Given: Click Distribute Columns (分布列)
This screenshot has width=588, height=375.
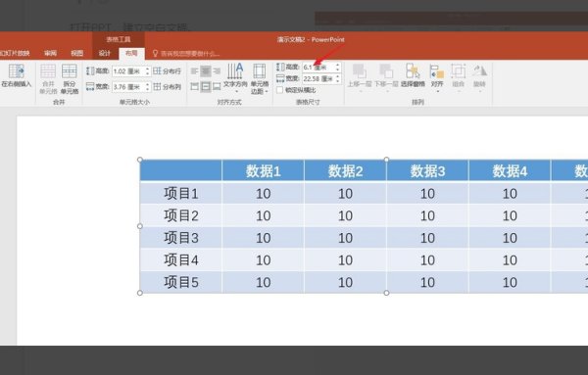Looking at the screenshot, I should (x=168, y=86).
